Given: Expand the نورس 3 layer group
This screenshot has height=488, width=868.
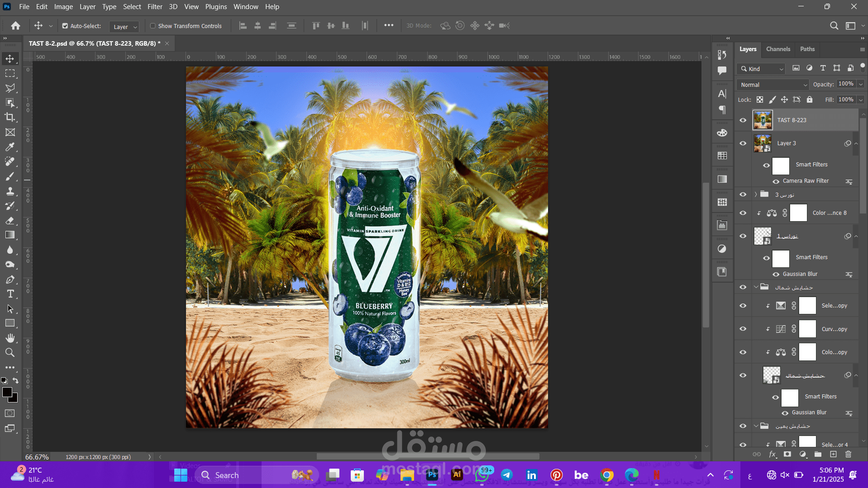Looking at the screenshot, I should point(756,194).
